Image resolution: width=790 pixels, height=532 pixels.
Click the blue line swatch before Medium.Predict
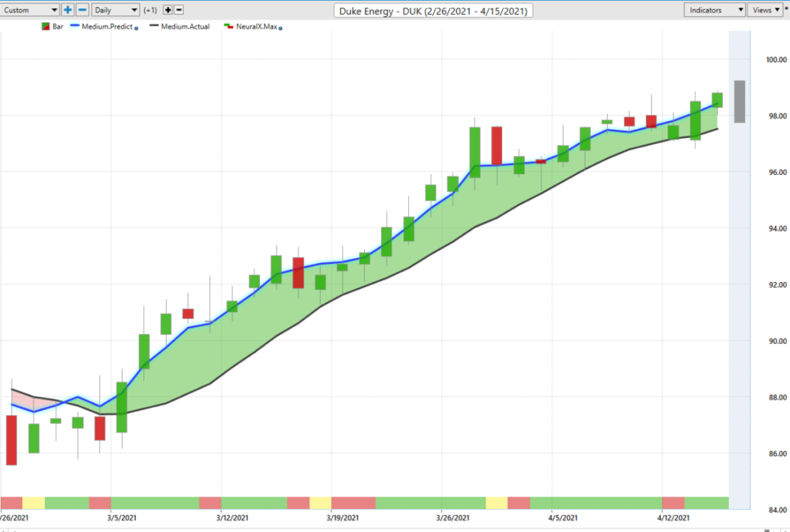(75, 25)
